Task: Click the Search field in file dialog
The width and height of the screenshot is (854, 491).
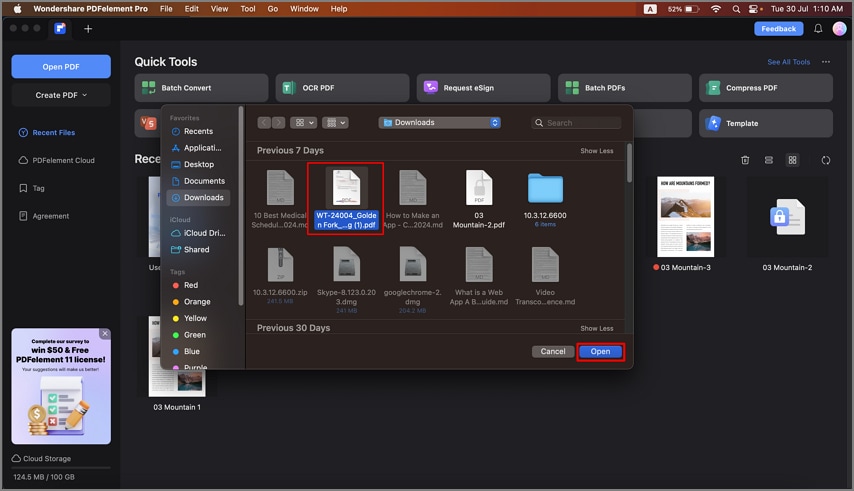Action: (576, 123)
